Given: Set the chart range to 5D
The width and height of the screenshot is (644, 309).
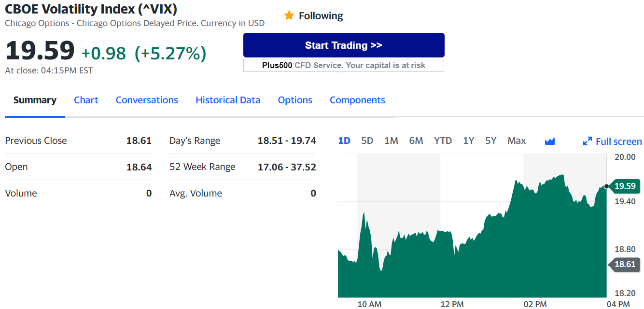Looking at the screenshot, I should pyautogui.click(x=367, y=140).
